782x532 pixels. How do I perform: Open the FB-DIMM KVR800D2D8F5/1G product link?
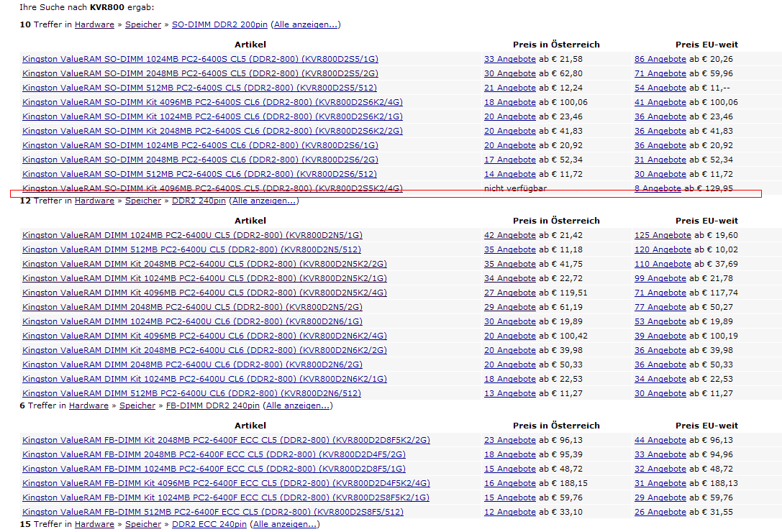214,469
